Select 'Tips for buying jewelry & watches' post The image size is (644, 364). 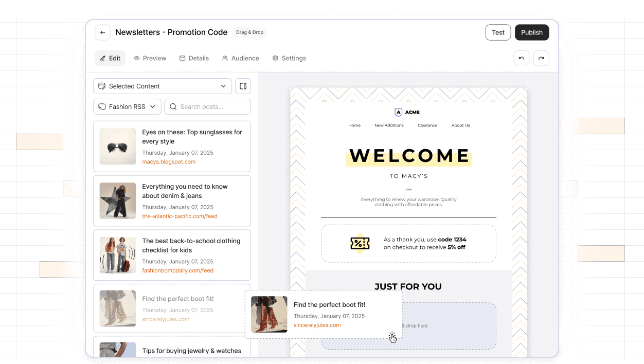172,348
